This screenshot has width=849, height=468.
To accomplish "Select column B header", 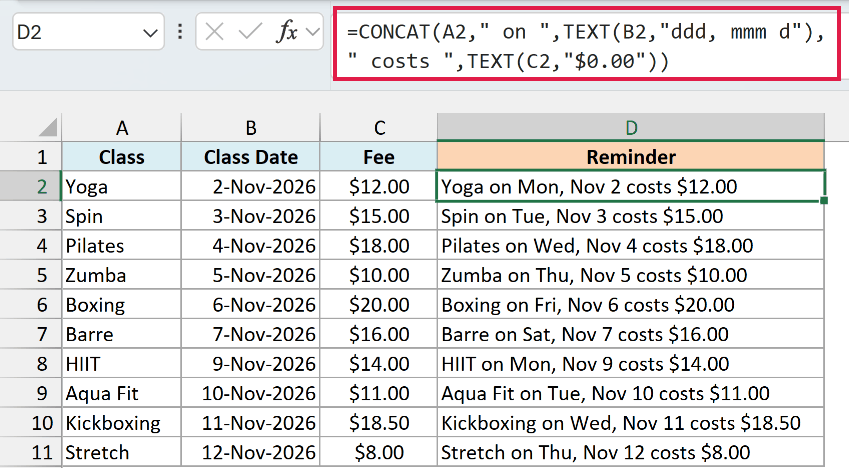I will [250, 128].
